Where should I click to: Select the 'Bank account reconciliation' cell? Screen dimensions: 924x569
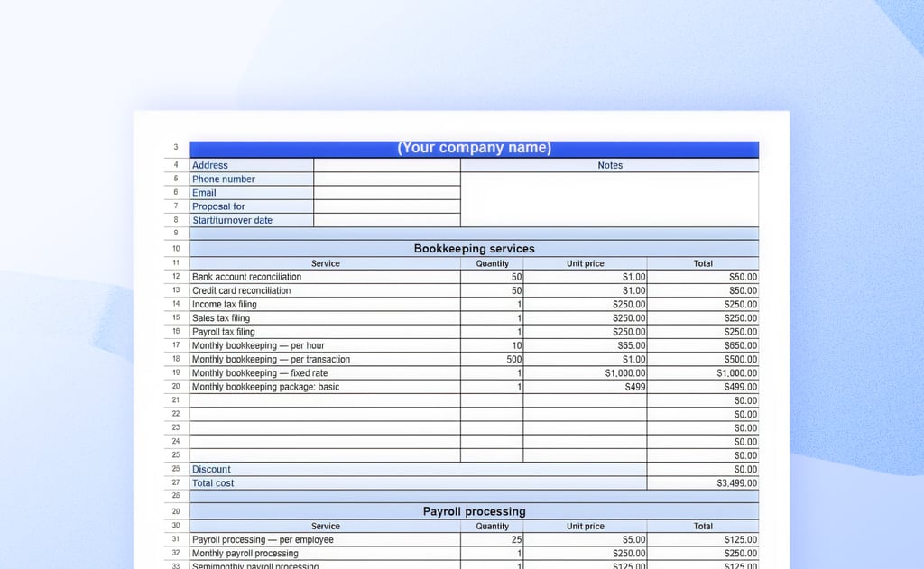325,277
